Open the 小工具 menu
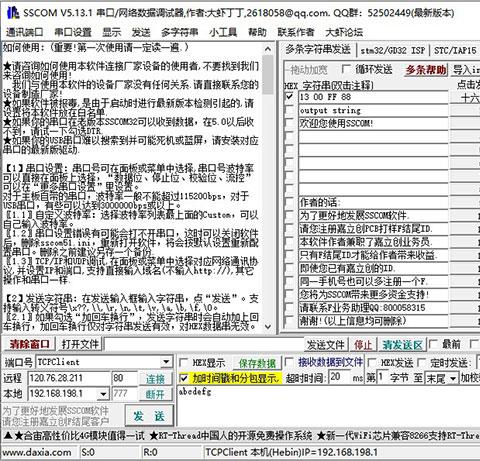480x461 pixels. tap(223, 32)
